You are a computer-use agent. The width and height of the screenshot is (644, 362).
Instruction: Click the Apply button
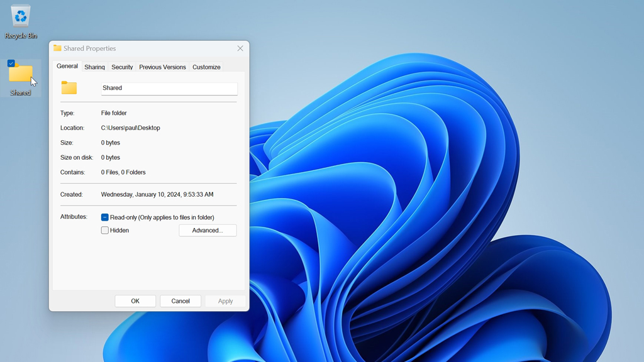tap(225, 301)
